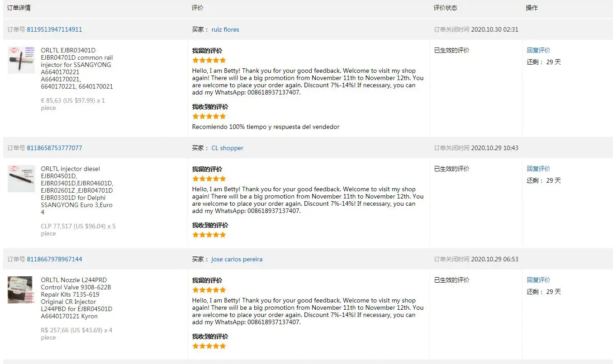613x364 pixels.
Task: Click 我留的评价 star rating in ruiz flores review
Action: [x=209, y=60]
